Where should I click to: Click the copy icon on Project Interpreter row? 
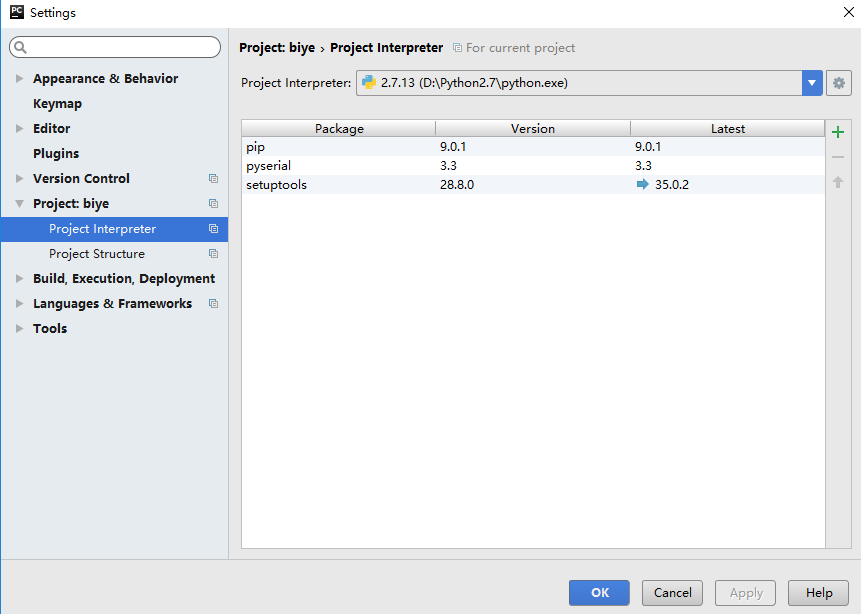214,228
